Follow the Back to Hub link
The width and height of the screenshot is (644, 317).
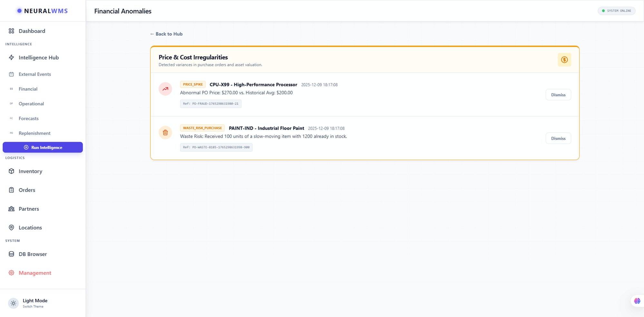point(166,34)
